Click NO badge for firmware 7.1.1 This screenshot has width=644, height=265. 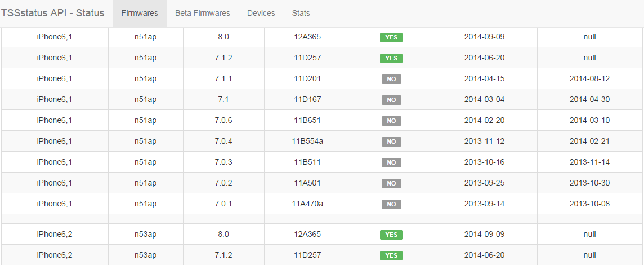click(391, 79)
